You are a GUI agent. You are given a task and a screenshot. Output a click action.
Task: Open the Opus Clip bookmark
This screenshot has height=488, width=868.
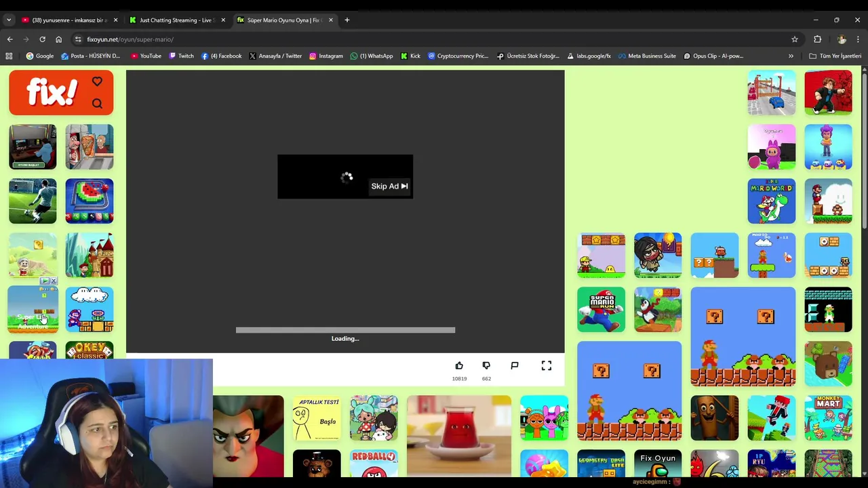click(713, 56)
